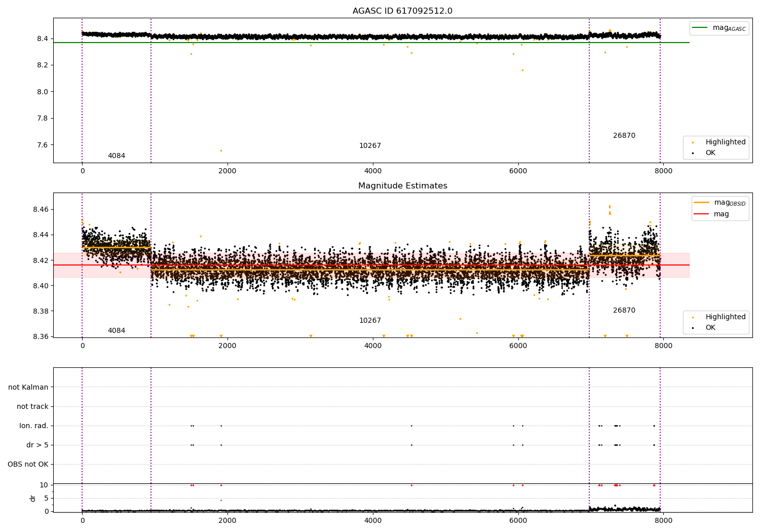The image size is (760, 532).
Task: Click the 4084 label in Magnitude Estimates plot
Action: (117, 331)
